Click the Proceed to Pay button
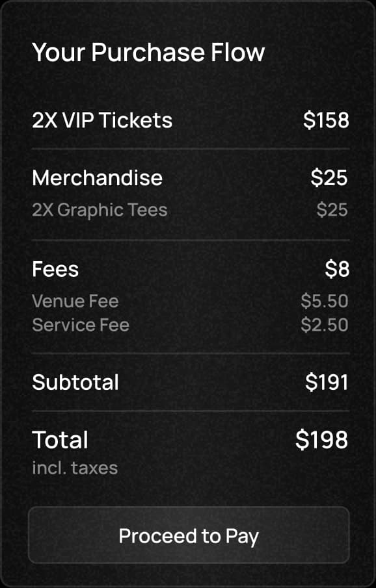Viewport: 376px width, 588px height. 189,535
